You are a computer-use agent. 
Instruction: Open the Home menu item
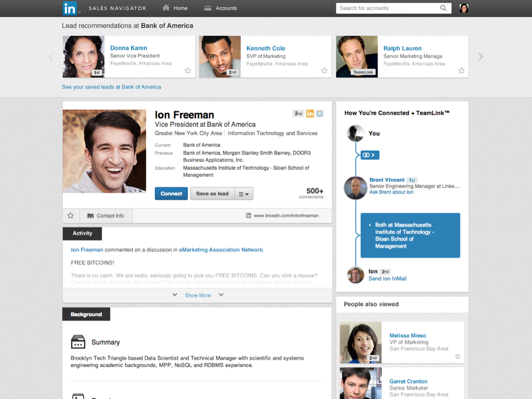pyautogui.click(x=175, y=8)
